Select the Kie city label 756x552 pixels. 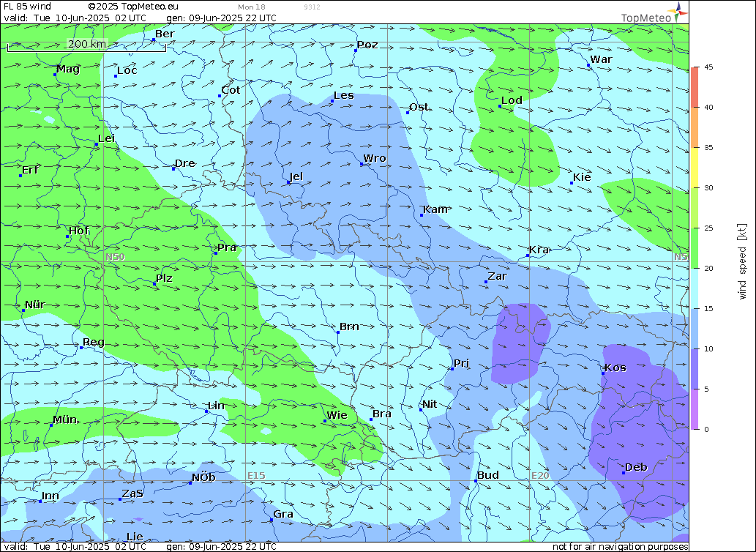582,177
